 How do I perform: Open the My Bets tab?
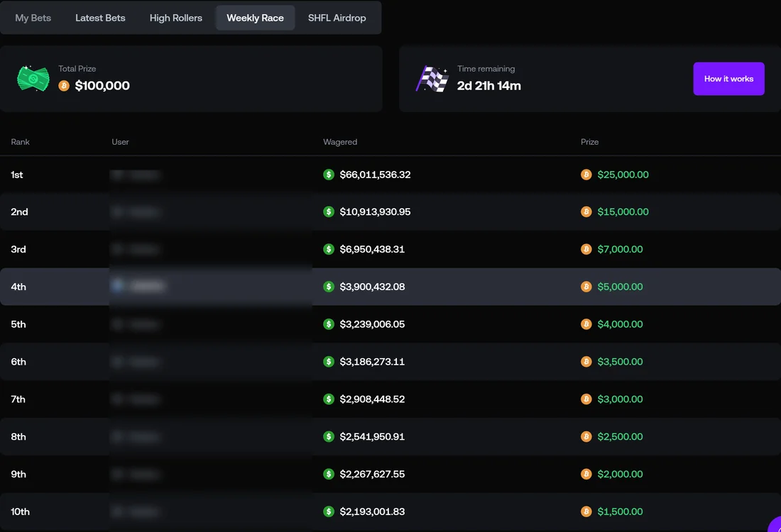click(33, 18)
